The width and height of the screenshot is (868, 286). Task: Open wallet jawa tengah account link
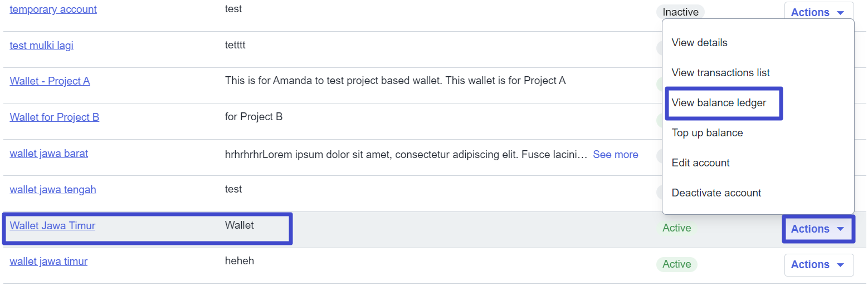(52, 189)
